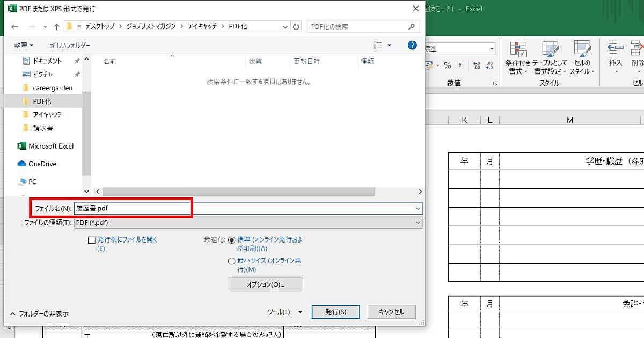Click the search magnifier icon in the dialog
The width and height of the screenshot is (644, 338).
point(412,26)
